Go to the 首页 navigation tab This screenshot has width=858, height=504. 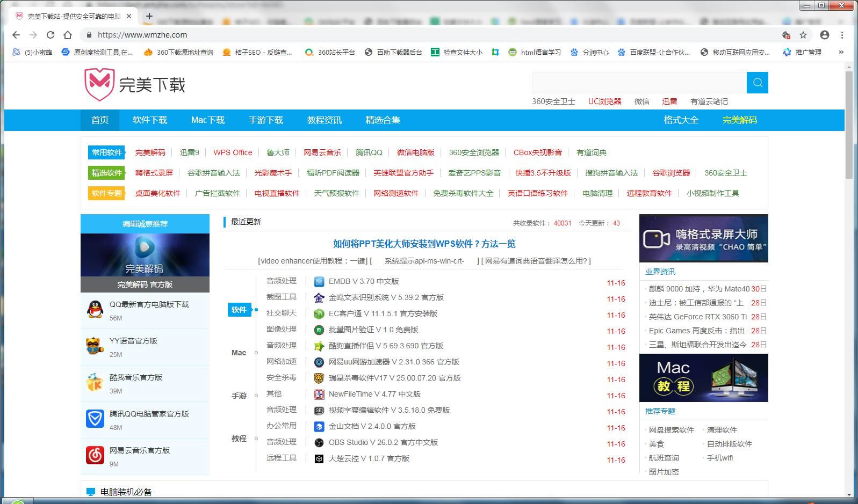(x=100, y=120)
